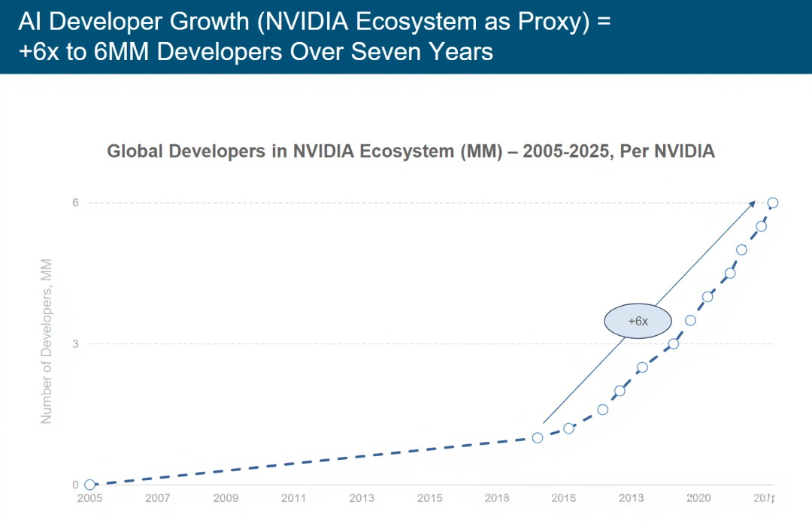
Task: Select the data point where the long dashed segment ends
Action: [538, 438]
